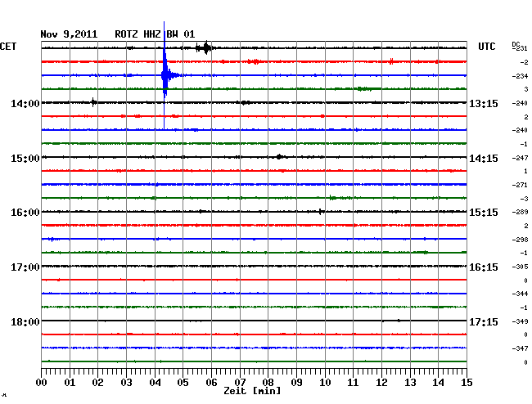This screenshot has height=404, width=532.
Task: Click the Zeit [min] axis title
Action: tap(252, 391)
